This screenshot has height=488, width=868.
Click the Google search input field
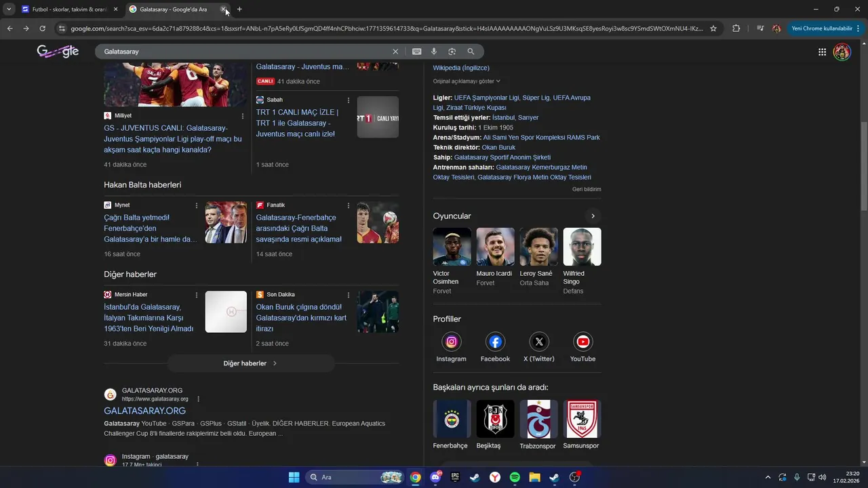click(x=244, y=52)
